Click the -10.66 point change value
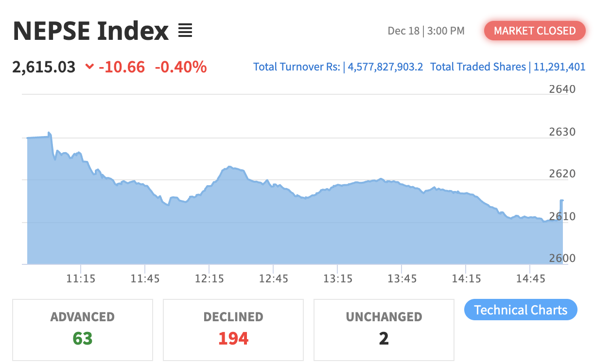Image resolution: width=594 pixels, height=364 pixels. 122,67
